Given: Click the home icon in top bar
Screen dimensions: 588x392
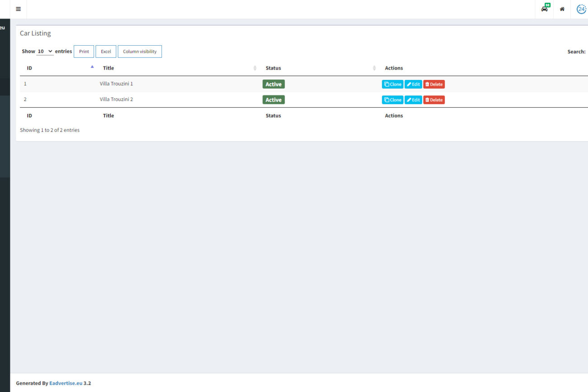Looking at the screenshot, I should 562,9.
